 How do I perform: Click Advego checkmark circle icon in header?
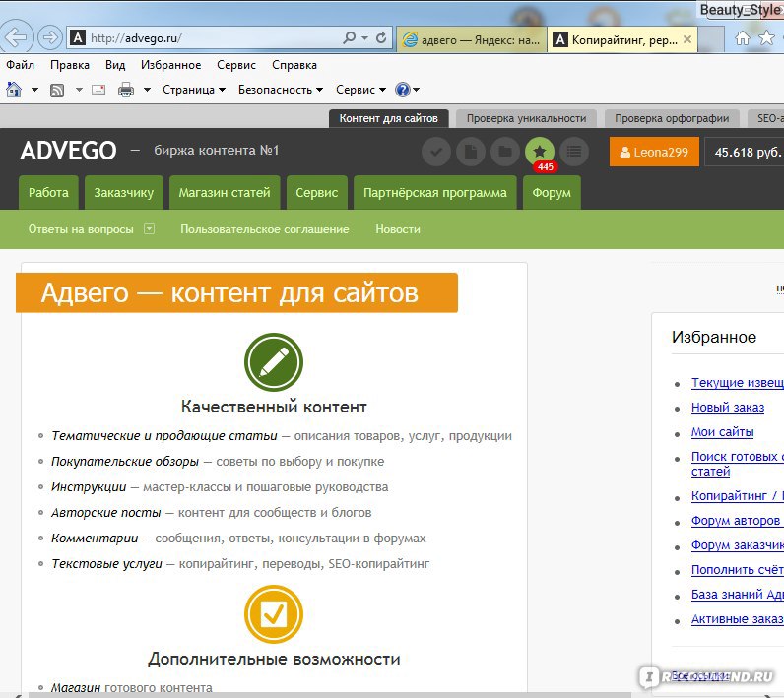[x=436, y=152]
